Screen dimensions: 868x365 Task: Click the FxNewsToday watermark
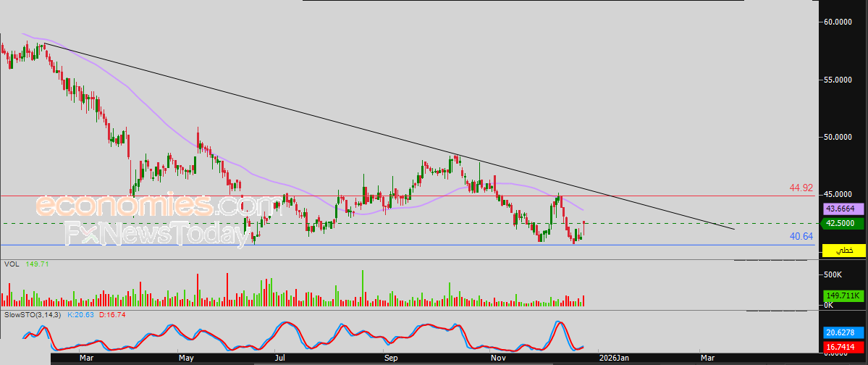(x=156, y=234)
